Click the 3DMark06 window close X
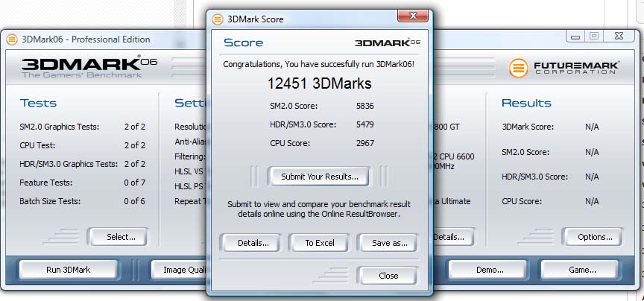Image resolution: width=644 pixels, height=301 pixels. (x=619, y=37)
